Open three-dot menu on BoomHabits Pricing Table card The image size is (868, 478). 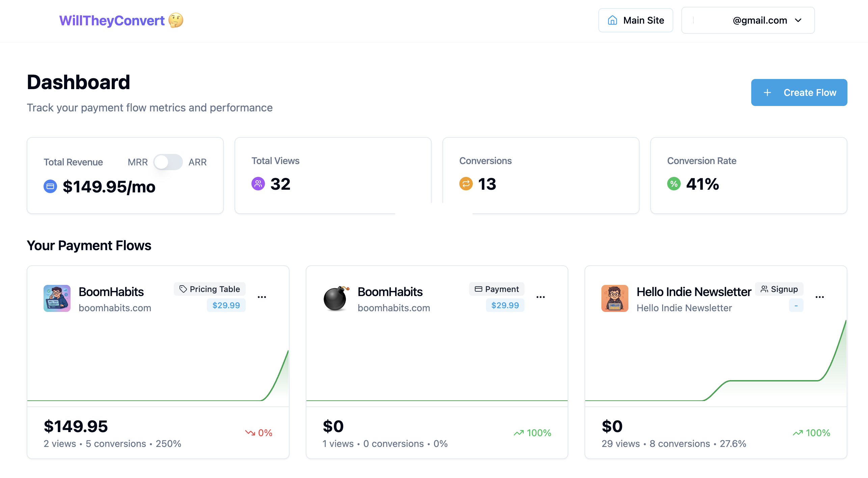[262, 297]
